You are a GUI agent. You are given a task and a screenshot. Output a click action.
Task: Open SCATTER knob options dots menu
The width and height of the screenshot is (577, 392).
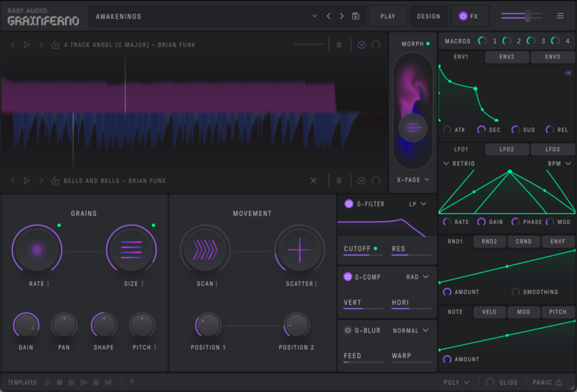coord(316,283)
